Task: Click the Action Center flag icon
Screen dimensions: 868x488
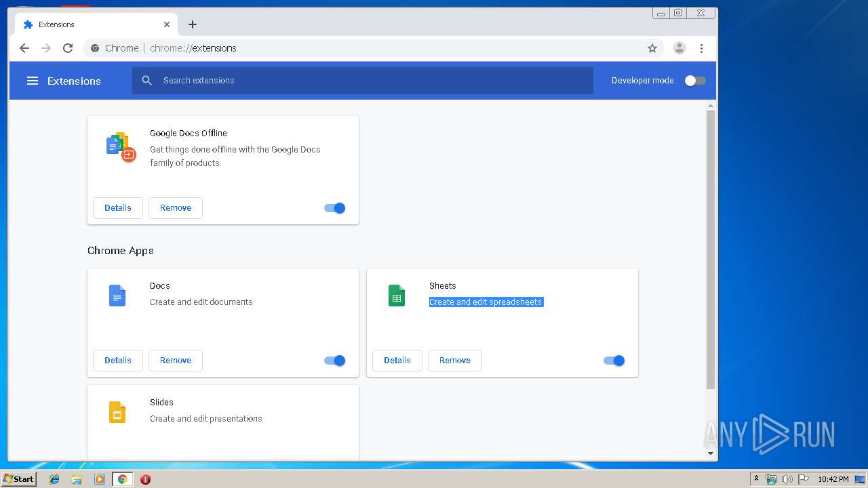Action: [x=804, y=479]
